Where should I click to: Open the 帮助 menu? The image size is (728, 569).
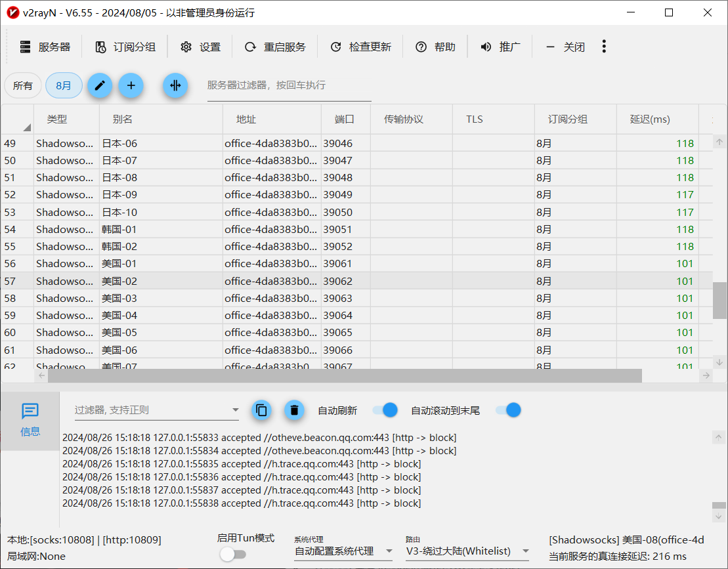435,47
